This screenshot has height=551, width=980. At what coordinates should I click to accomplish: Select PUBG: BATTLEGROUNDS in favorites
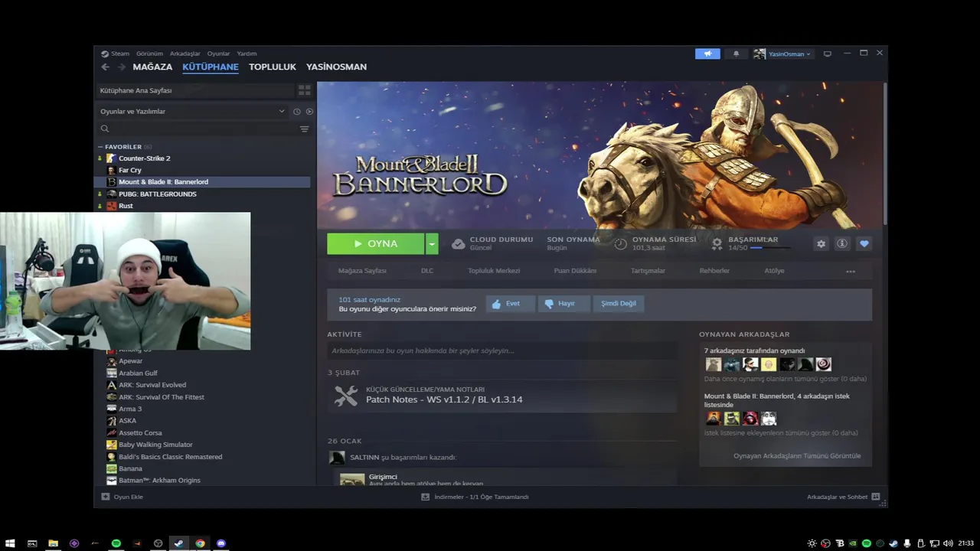[157, 194]
